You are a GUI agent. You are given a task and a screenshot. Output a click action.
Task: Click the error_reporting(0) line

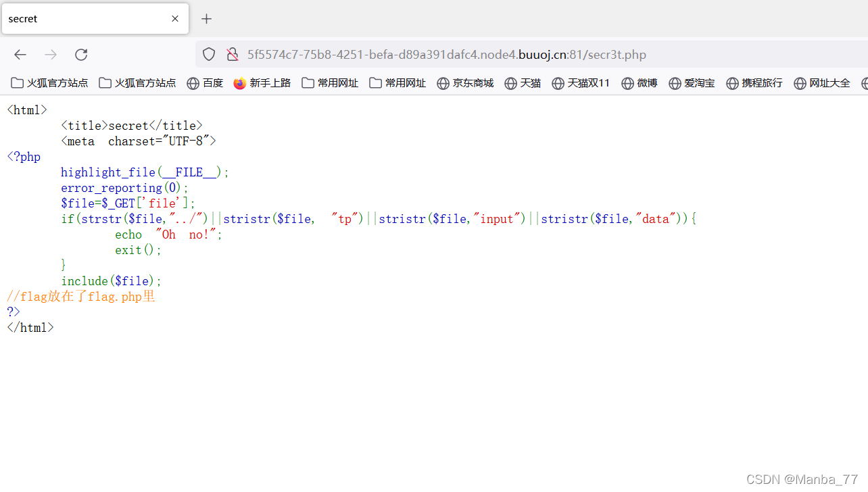(x=125, y=188)
